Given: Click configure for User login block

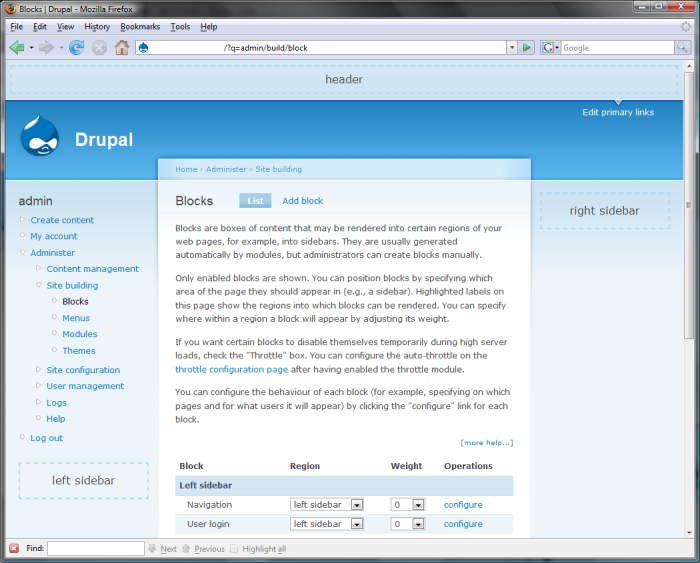Looking at the screenshot, I should click(463, 524).
